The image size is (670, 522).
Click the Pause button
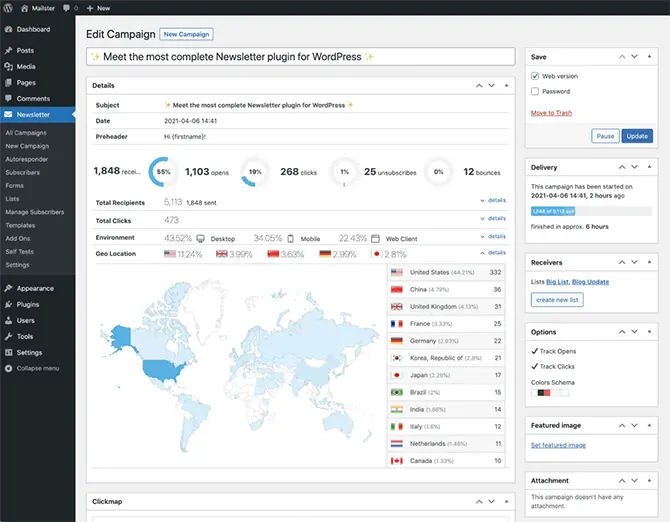605,136
